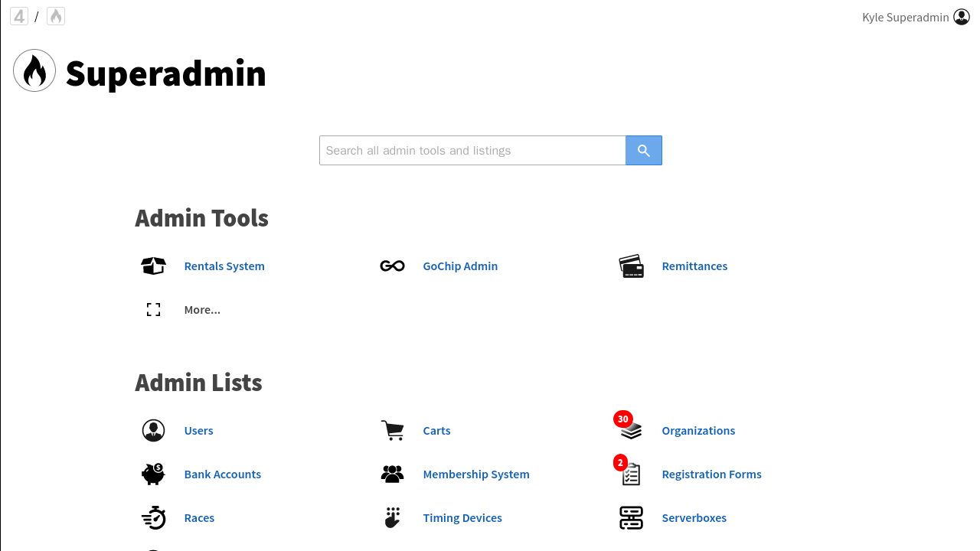Image resolution: width=980 pixels, height=551 pixels.
Task: Click the number 4 breadcrumb icon
Action: 19,16
